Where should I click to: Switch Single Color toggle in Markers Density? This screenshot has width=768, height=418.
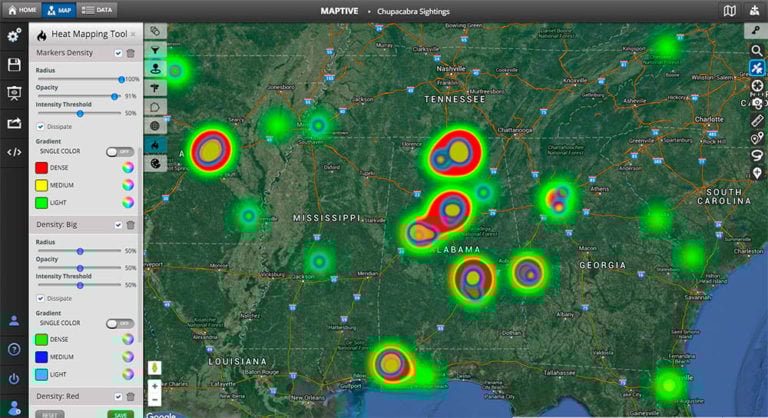pos(119,151)
